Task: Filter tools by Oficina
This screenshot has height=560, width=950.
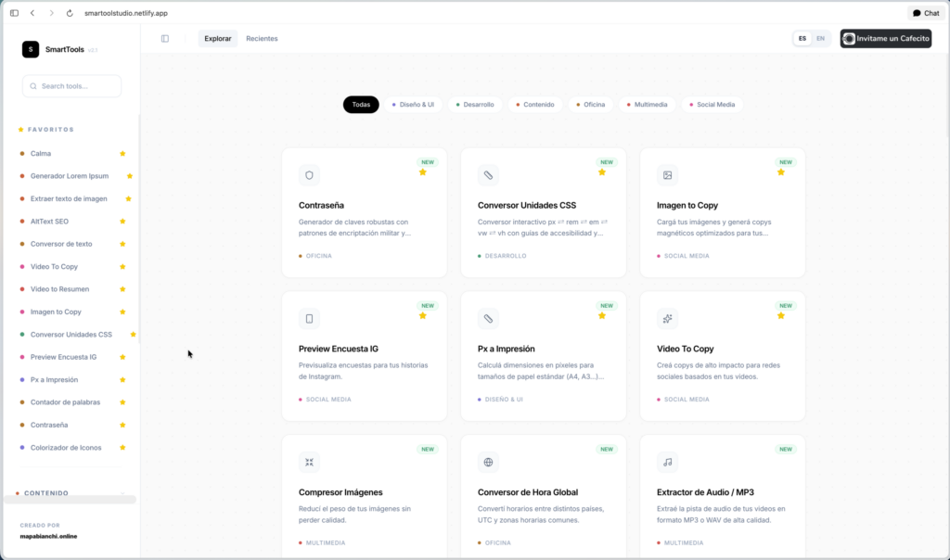Action: point(591,105)
